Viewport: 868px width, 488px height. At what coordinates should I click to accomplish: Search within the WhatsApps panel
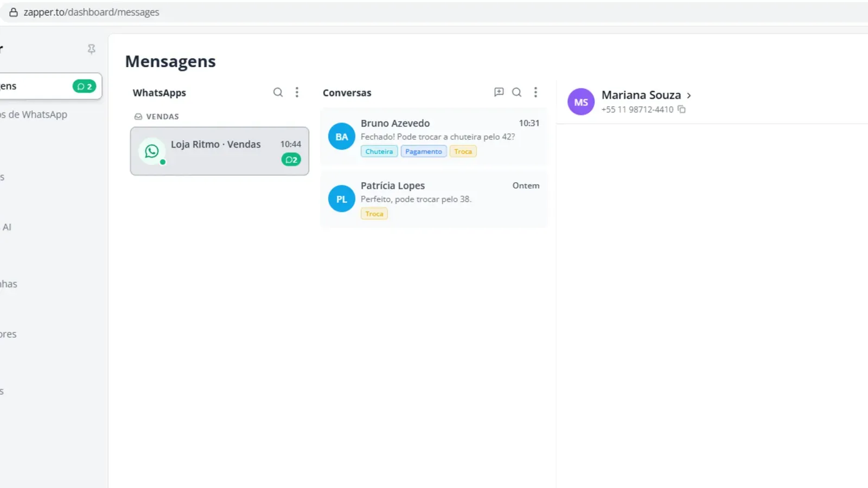pyautogui.click(x=278, y=92)
